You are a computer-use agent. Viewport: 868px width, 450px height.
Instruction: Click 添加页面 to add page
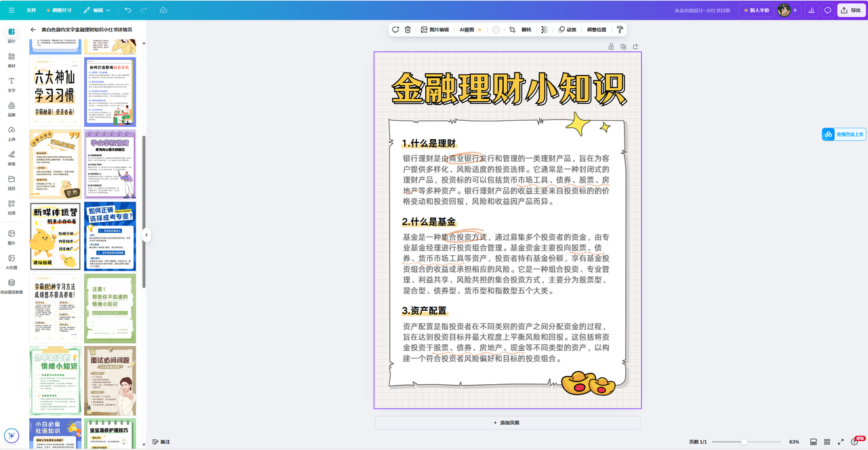pos(507,423)
